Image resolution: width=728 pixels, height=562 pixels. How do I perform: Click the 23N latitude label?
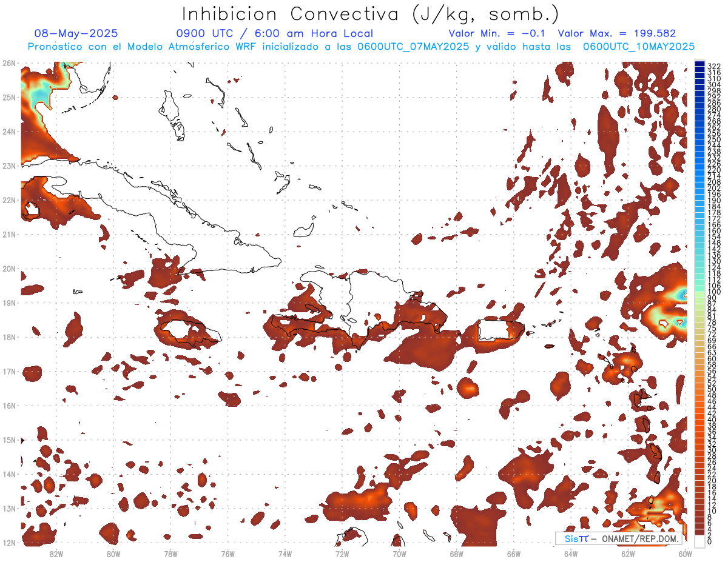[x=9, y=166]
